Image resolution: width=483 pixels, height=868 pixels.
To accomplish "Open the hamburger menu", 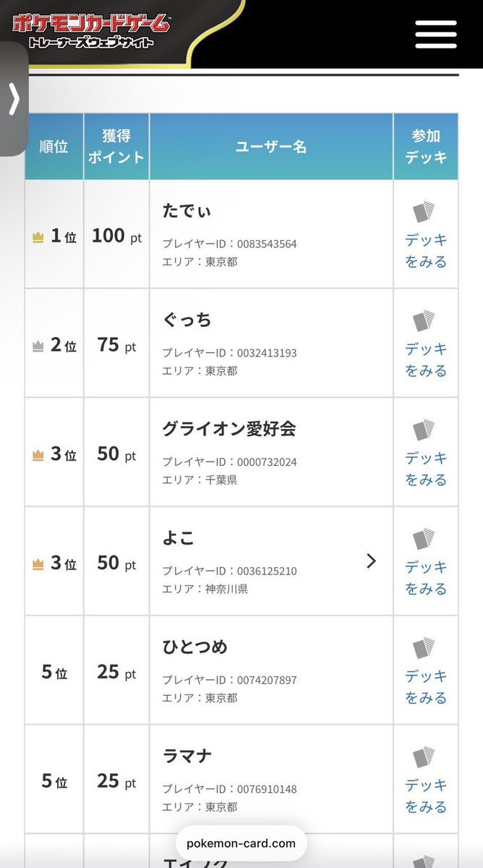I will click(435, 34).
